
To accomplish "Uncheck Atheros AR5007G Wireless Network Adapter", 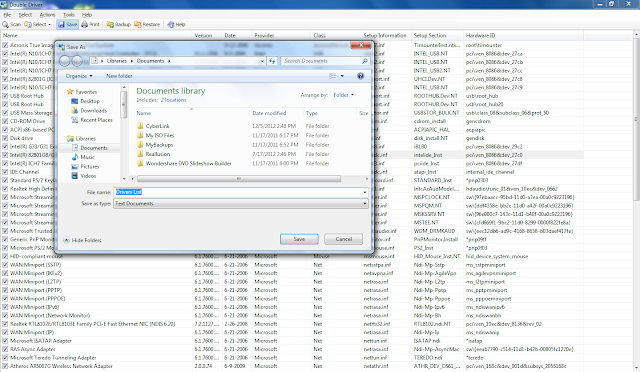I will tap(5, 366).
